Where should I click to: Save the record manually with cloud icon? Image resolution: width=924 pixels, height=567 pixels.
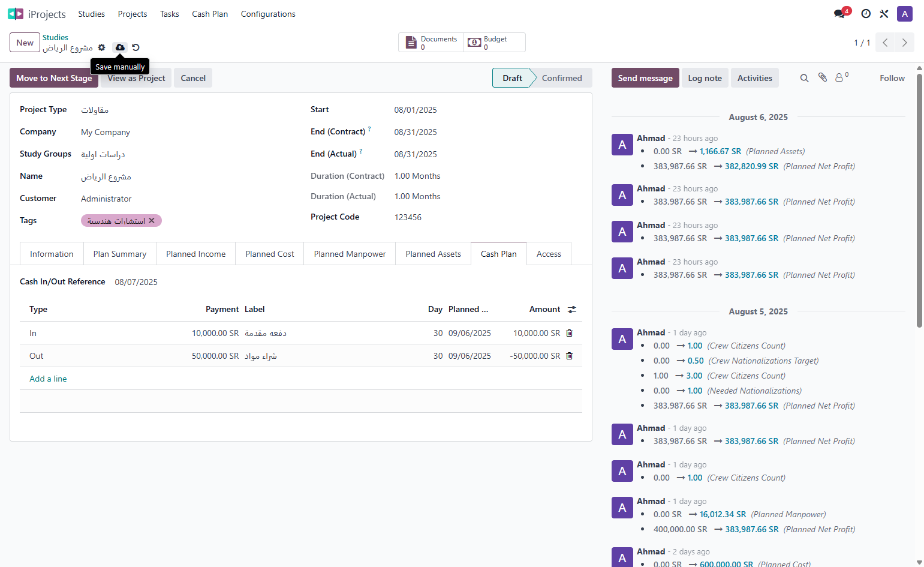point(120,47)
